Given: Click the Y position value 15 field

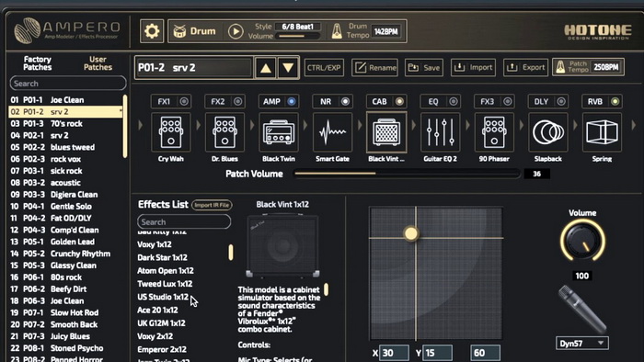Looking at the screenshot, I should point(437,353).
